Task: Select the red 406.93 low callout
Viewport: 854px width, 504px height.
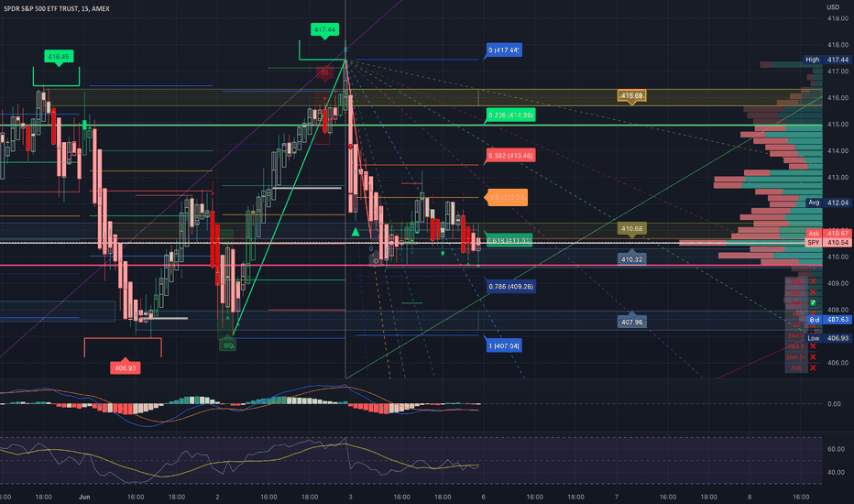Action: point(126,367)
